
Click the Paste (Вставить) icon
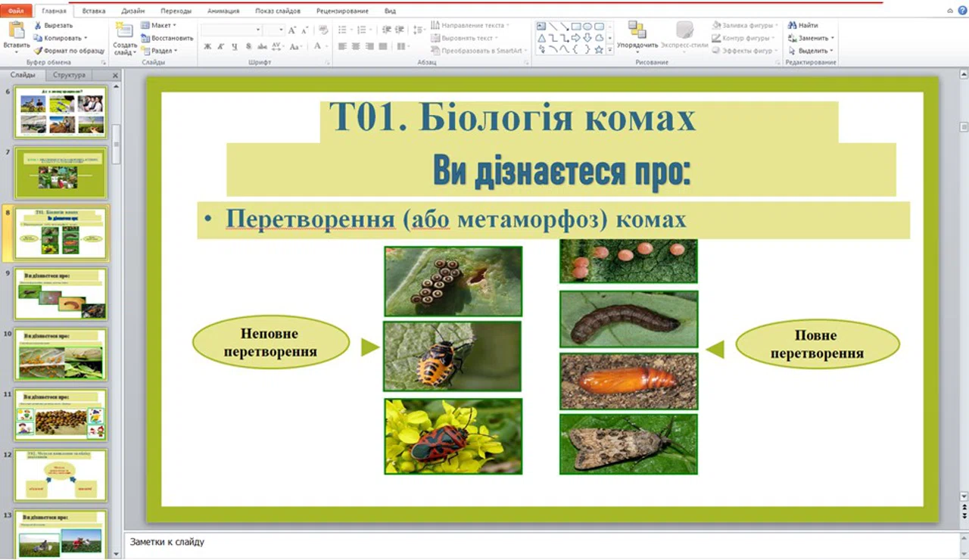[16, 30]
